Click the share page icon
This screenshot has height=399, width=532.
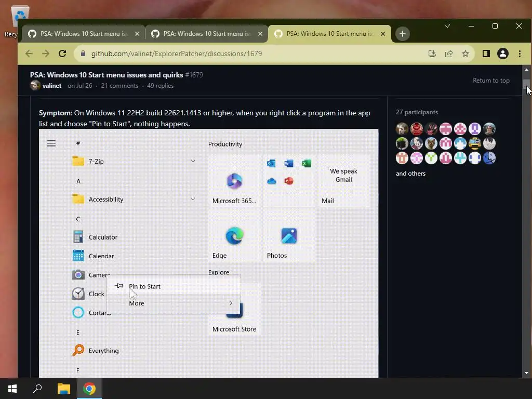449,54
